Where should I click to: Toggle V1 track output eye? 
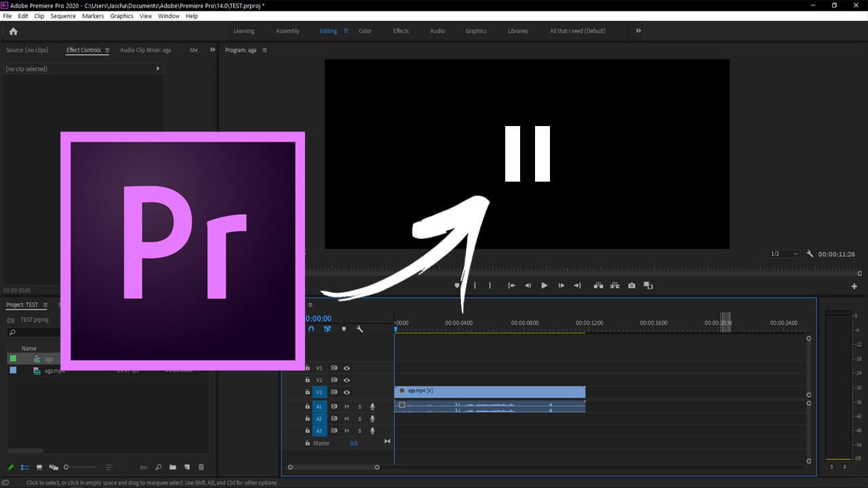347,392
